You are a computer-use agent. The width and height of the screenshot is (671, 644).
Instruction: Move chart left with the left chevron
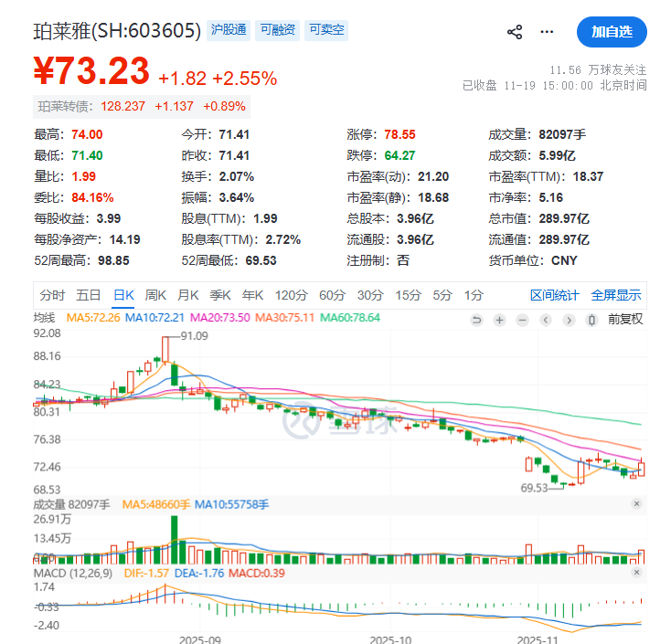546,320
